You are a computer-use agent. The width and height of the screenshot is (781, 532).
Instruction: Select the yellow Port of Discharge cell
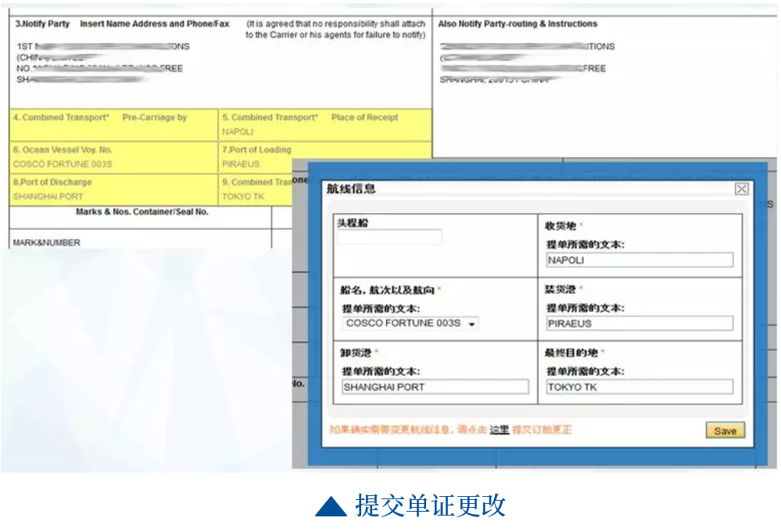pos(113,189)
